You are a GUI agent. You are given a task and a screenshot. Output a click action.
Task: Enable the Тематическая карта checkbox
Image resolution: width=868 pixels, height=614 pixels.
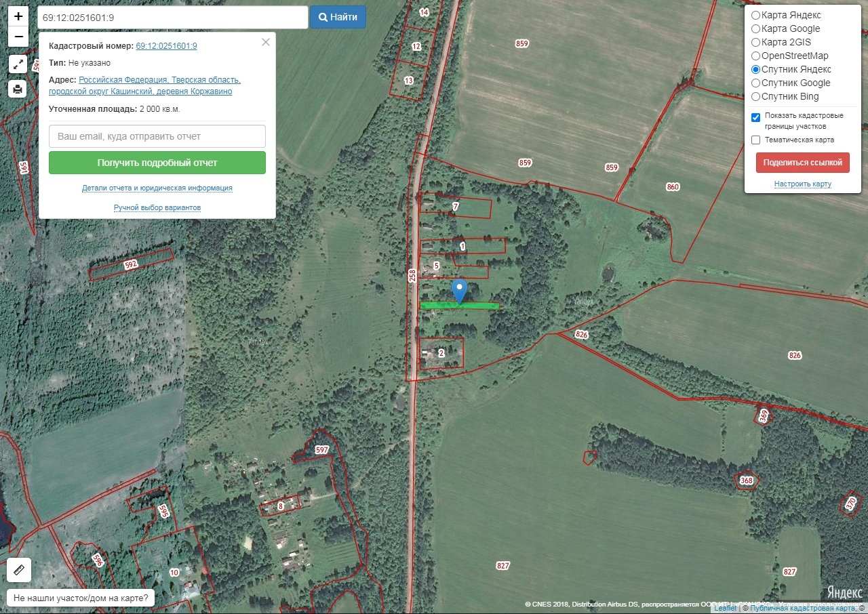(x=755, y=140)
